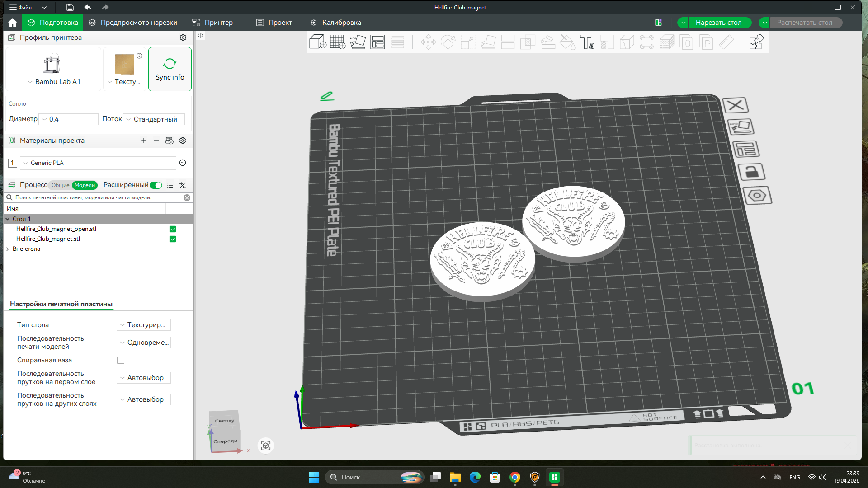Clear the search field
868x488 pixels.
187,197
